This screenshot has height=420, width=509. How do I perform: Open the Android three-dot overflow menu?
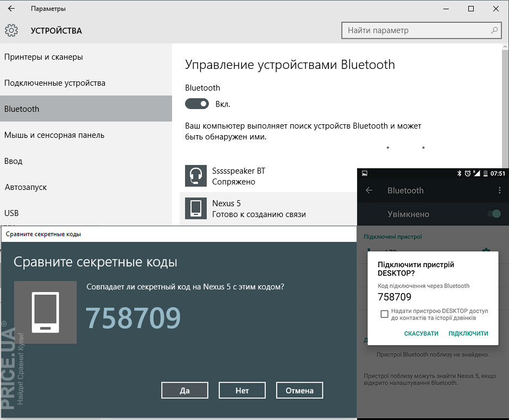point(500,190)
